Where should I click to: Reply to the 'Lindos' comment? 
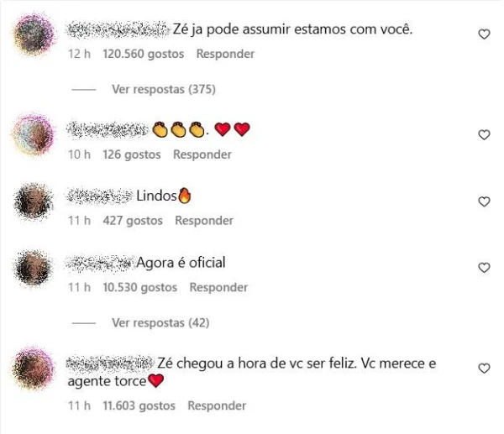(x=204, y=221)
